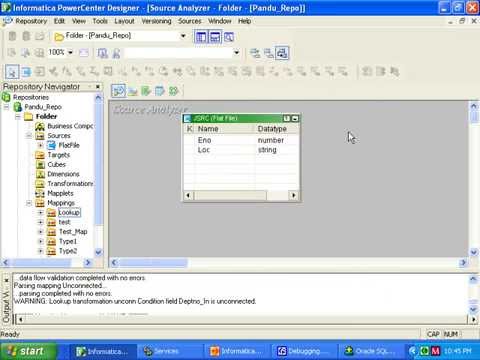Expand the Test_Map mapping node

click(x=41, y=232)
